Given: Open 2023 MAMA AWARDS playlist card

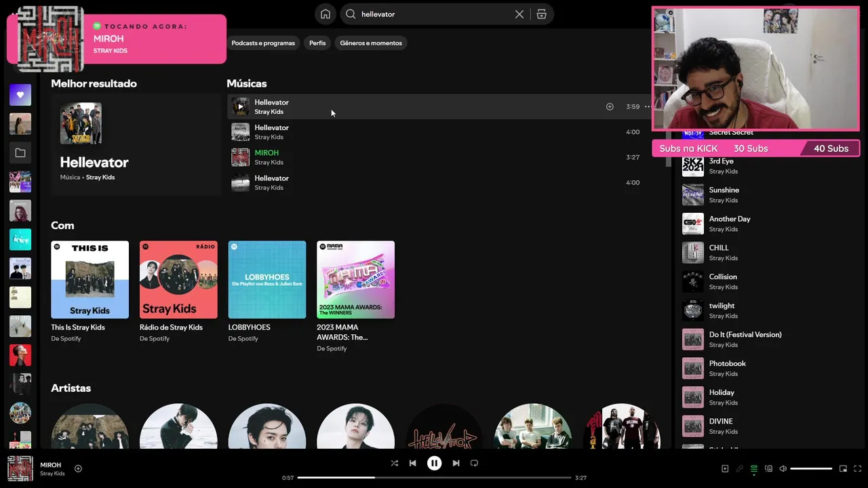Looking at the screenshot, I should [355, 296].
